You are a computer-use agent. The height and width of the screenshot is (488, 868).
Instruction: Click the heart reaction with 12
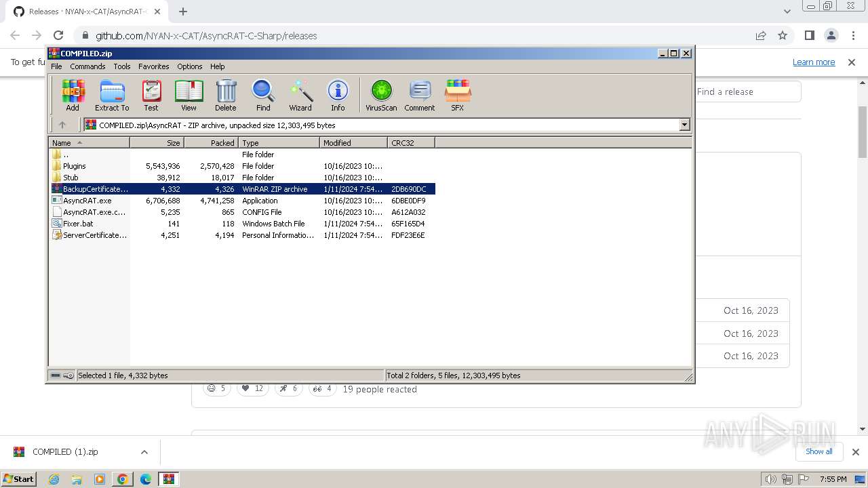(x=252, y=388)
